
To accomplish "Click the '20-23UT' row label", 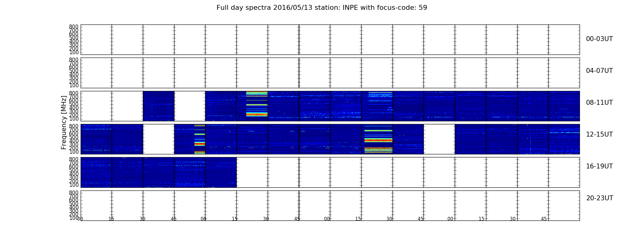I will click(599, 198).
